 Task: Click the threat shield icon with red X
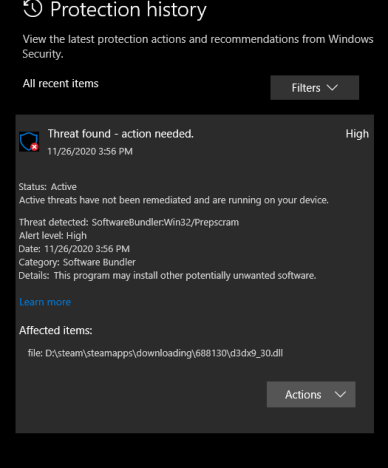29,142
